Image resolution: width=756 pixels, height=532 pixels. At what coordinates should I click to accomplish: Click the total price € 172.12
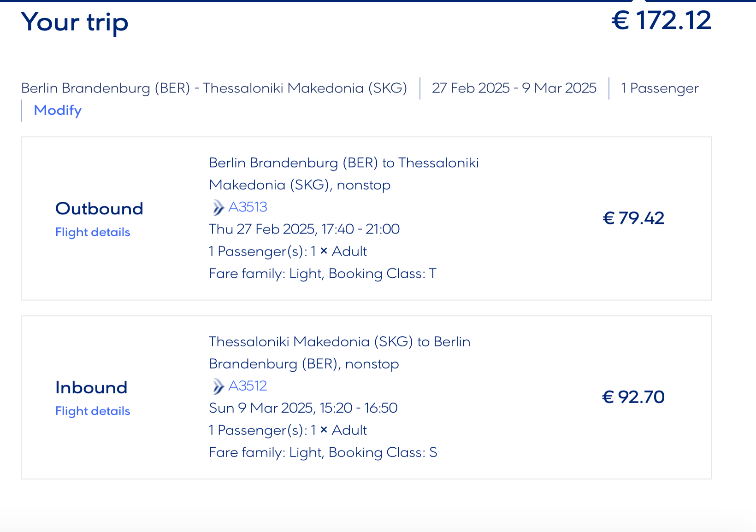661,21
